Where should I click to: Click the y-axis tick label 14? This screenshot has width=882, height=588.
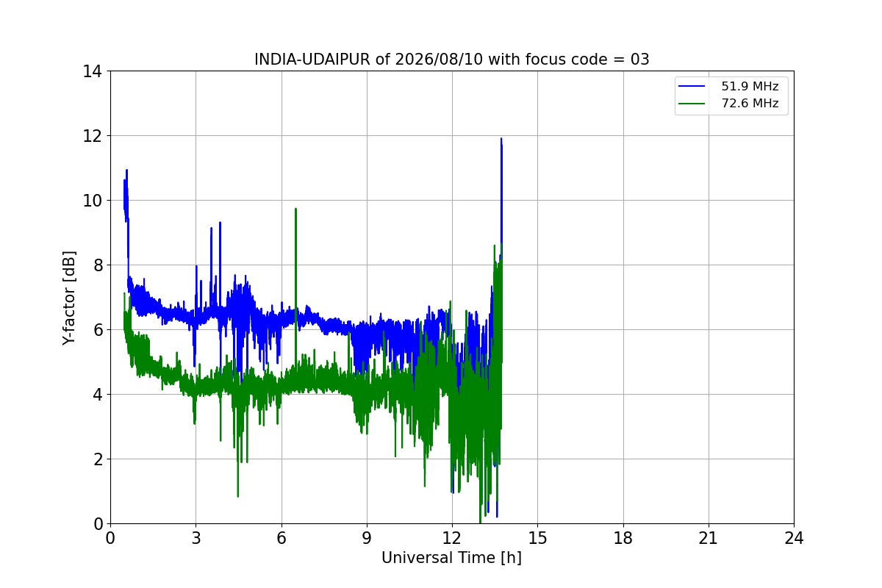click(93, 71)
